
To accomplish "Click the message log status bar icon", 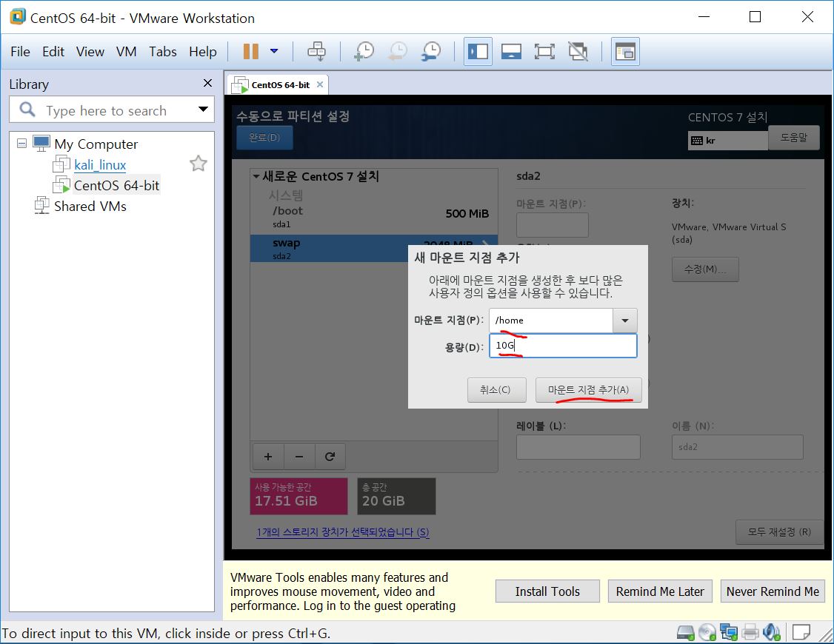I will [x=801, y=632].
